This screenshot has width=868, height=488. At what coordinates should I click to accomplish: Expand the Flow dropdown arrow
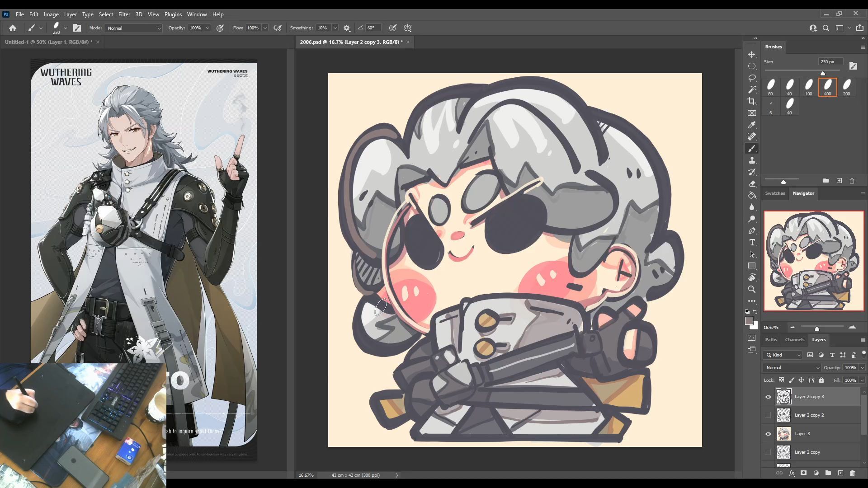pos(265,28)
